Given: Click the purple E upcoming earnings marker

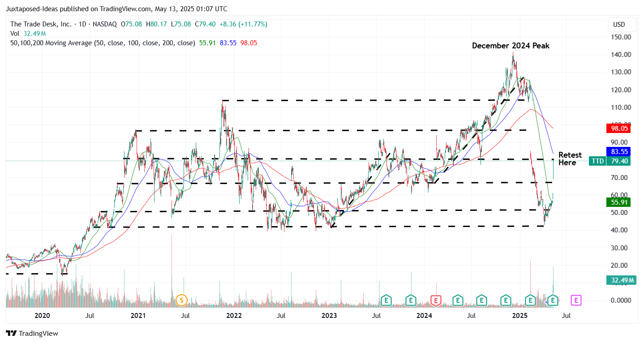Looking at the screenshot, I should tap(576, 300).
